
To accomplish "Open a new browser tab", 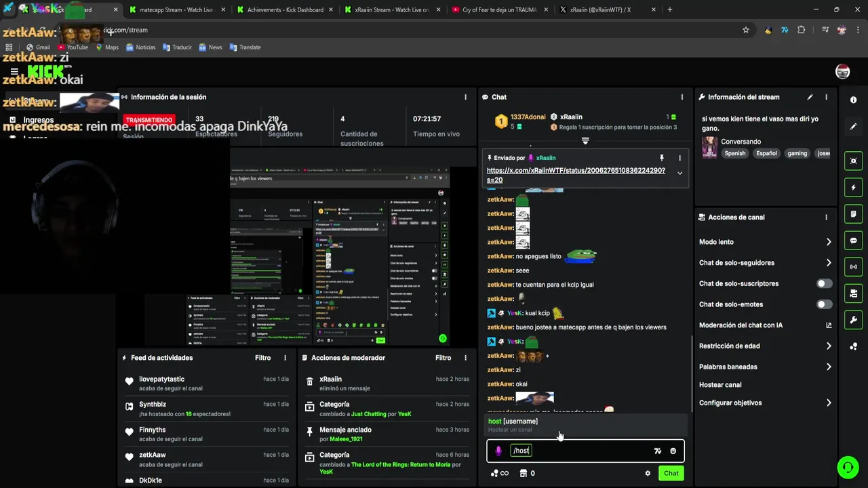I will [x=670, y=9].
